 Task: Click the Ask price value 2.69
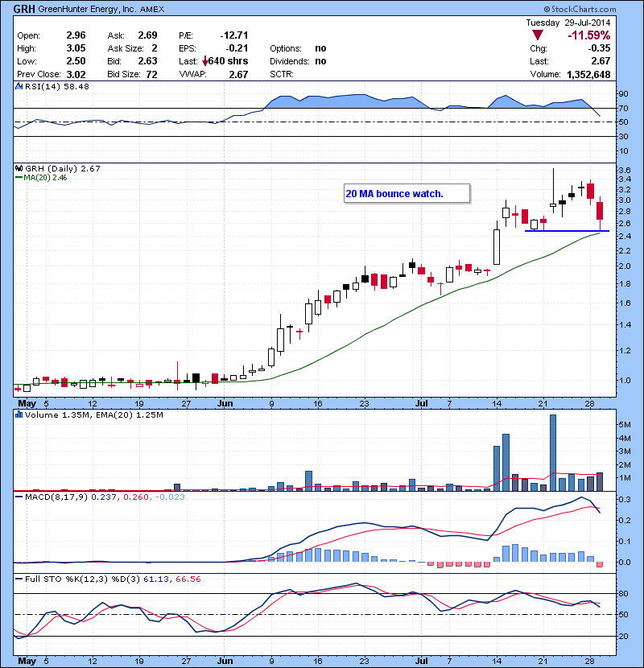click(147, 35)
